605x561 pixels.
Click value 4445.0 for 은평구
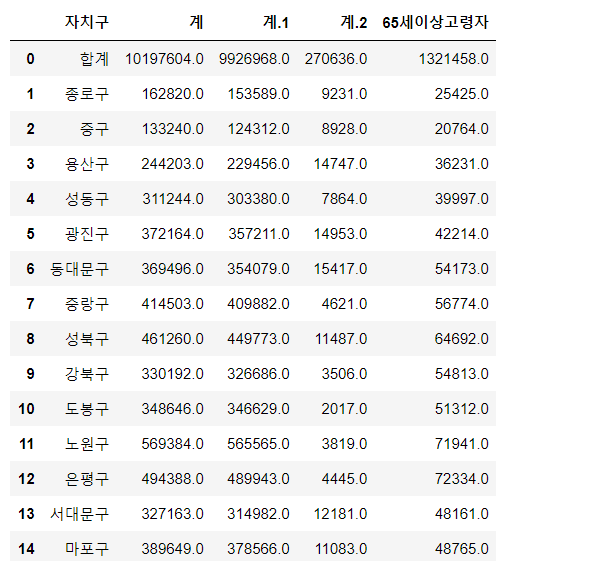[x=344, y=479]
